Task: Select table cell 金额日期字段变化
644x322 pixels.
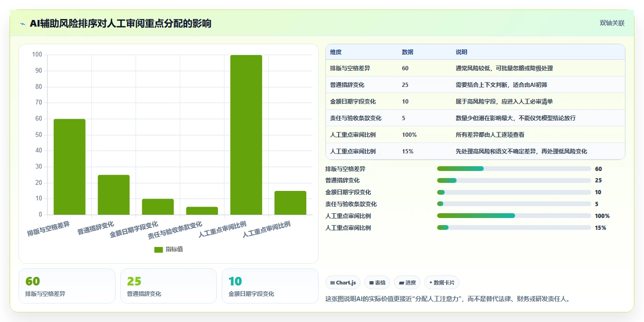Action: pos(353,102)
